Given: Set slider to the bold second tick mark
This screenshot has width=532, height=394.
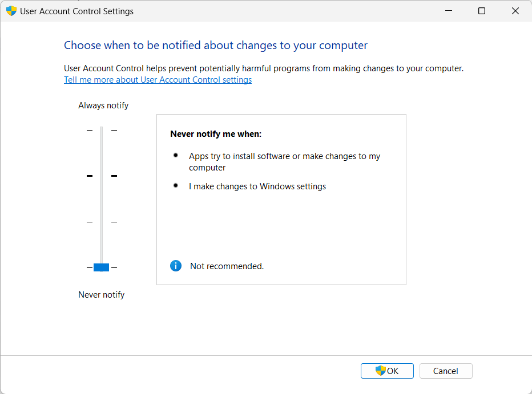Looking at the screenshot, I should point(101,176).
